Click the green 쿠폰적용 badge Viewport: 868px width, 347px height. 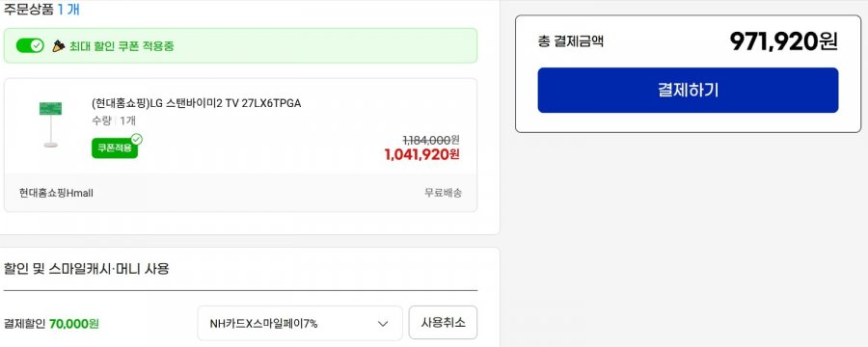click(115, 147)
